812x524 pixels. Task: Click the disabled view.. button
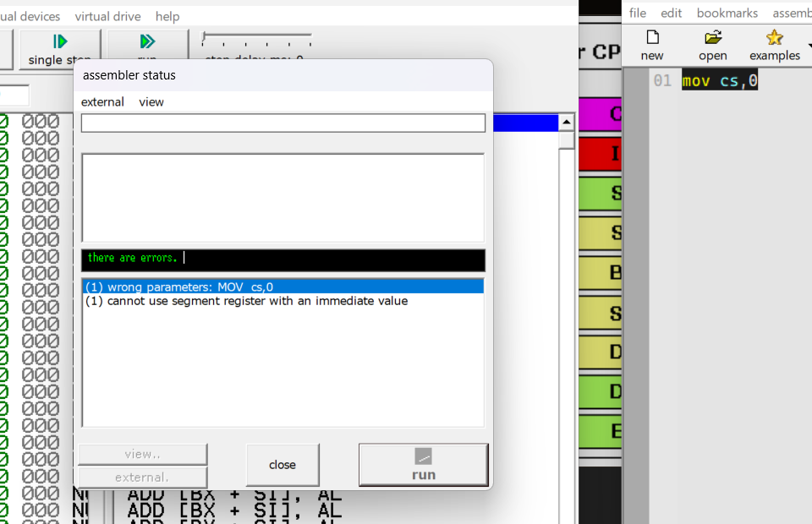[x=143, y=454]
